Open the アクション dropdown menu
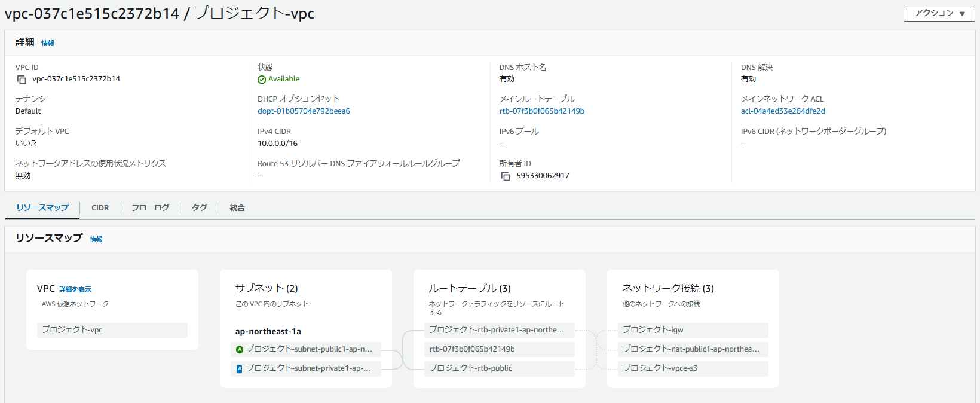This screenshot has height=403, width=980. coord(939,13)
